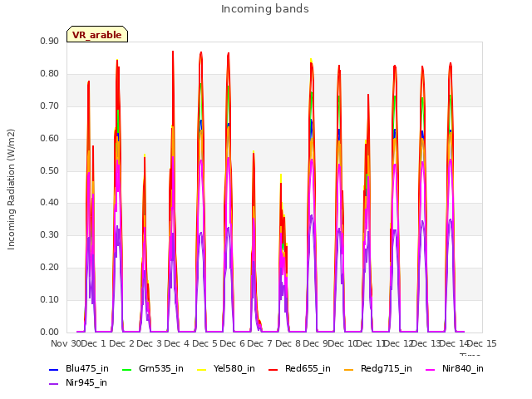Click the 0.70 y-axis tick label
The height and width of the screenshot is (399, 532).
click(50, 106)
